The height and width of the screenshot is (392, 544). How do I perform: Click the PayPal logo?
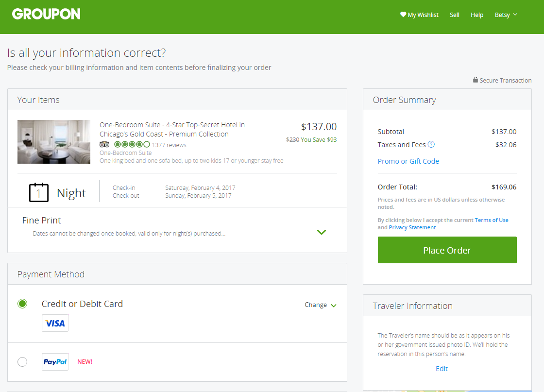pyautogui.click(x=55, y=362)
